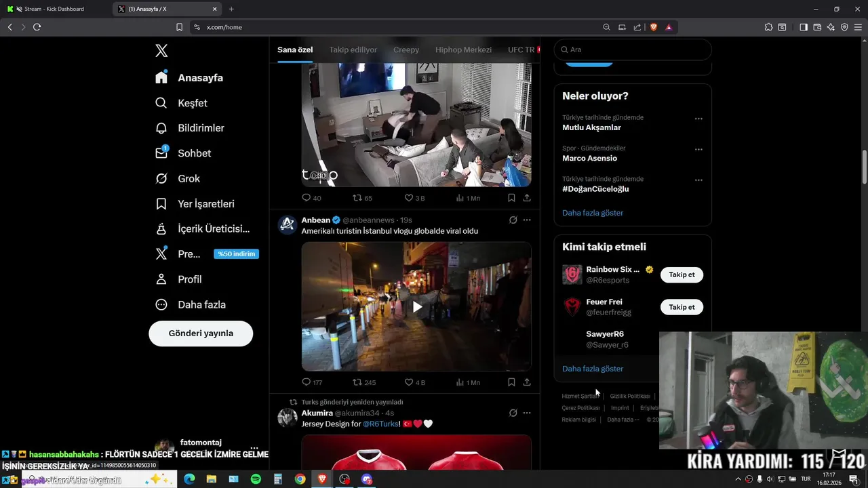Open Çerez Politikası footer link

580,408
